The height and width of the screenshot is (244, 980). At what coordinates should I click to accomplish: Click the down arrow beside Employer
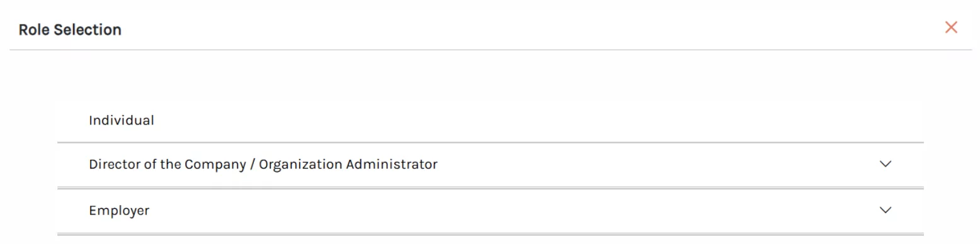(886, 210)
